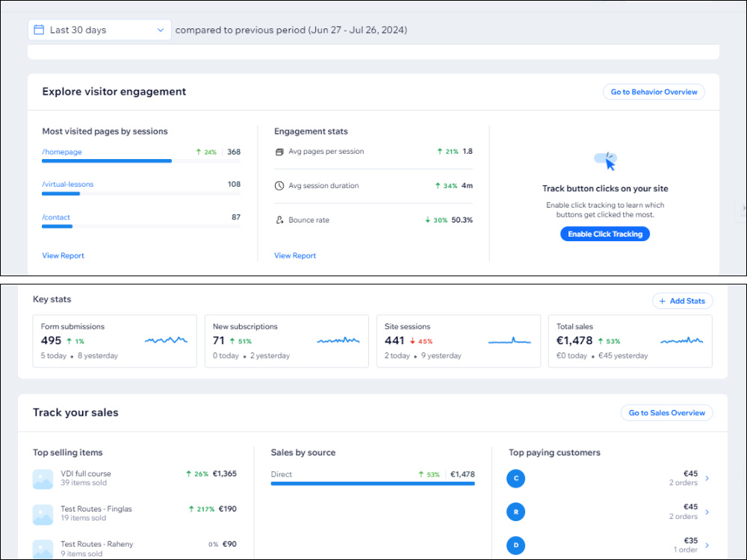The image size is (747, 560).
Task: Open the Site sessions stat card
Action: [459, 341]
